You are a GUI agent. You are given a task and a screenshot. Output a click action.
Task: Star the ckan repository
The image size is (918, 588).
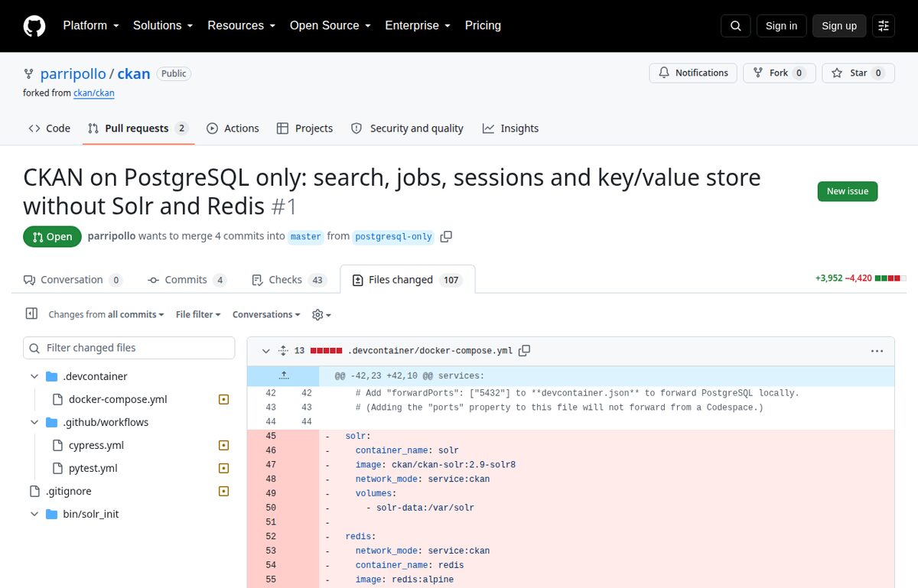click(x=859, y=73)
